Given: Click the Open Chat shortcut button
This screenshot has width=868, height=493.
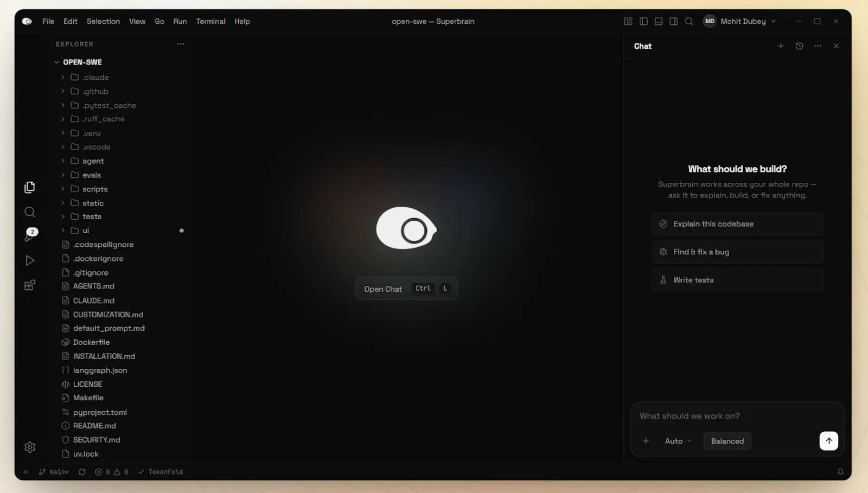Looking at the screenshot, I should [406, 289].
